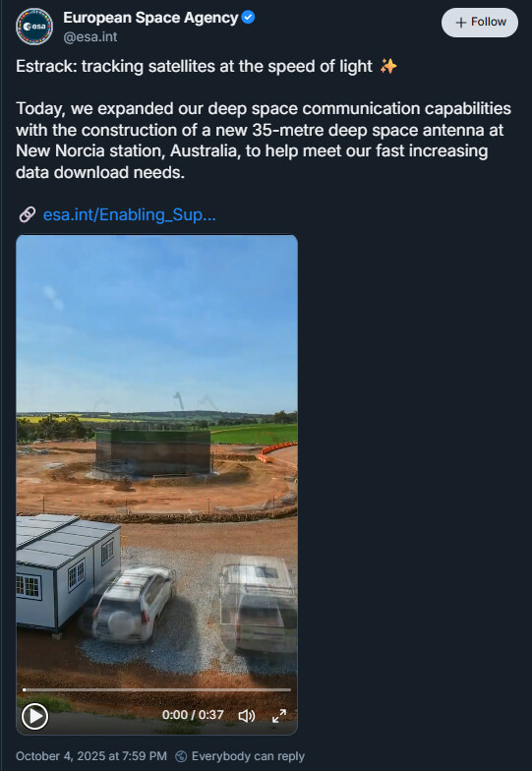Viewport: 532px width, 771px height.
Task: Click the plus icon on Follow
Action: pyautogui.click(x=460, y=23)
